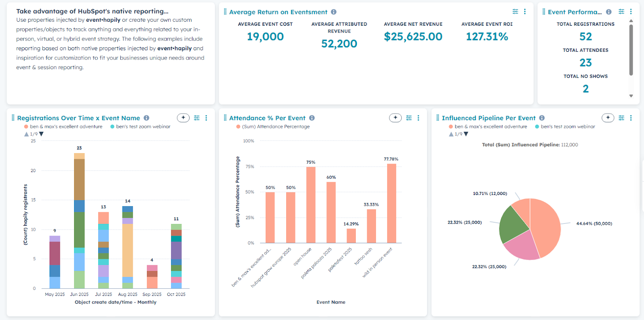Click AI sparkle button on Influenced Pipeline Per Event card
644x320 pixels.
click(608, 118)
